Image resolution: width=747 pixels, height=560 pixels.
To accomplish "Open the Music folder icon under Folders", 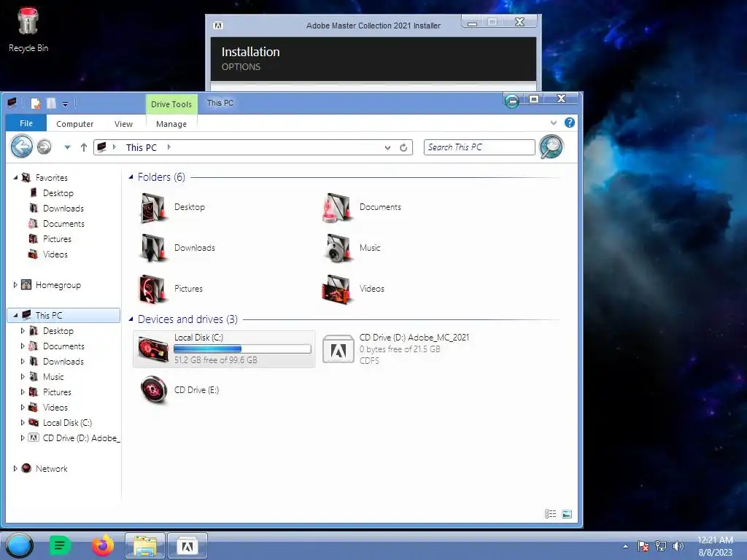I will pyautogui.click(x=338, y=248).
